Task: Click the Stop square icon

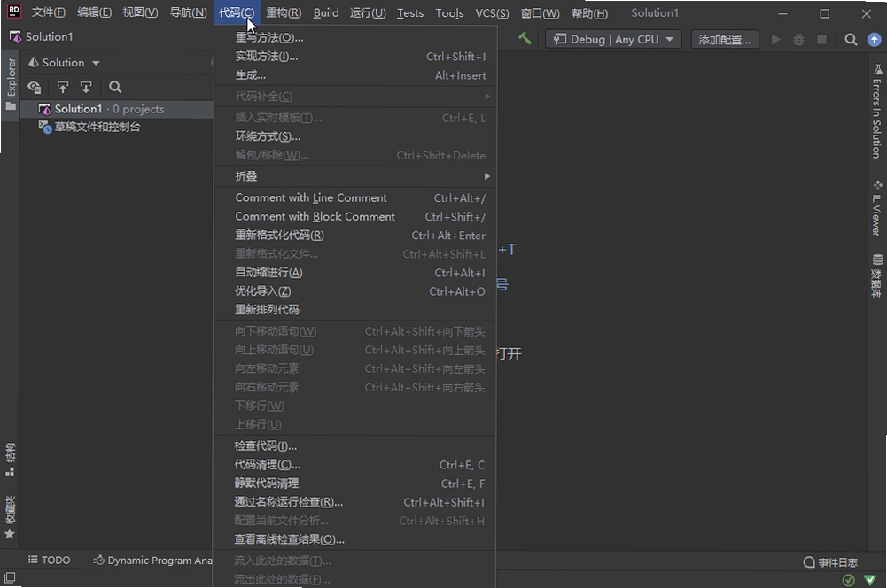Action: coord(822,39)
